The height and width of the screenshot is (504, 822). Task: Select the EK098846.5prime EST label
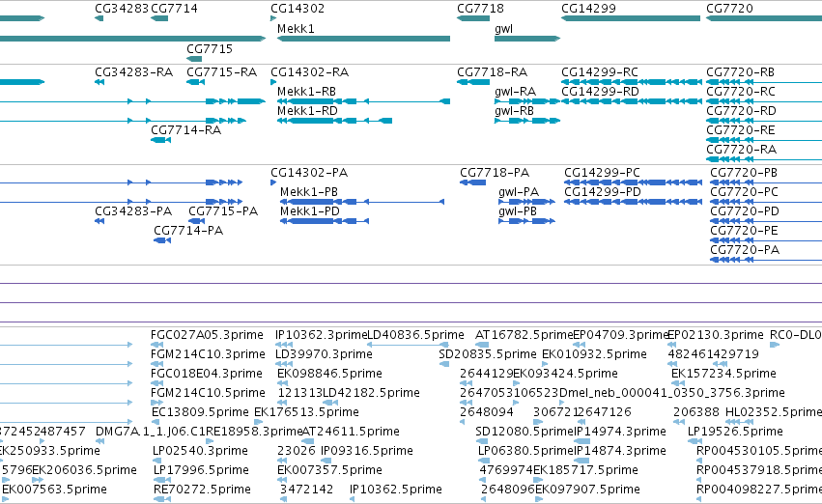pyautogui.click(x=329, y=374)
